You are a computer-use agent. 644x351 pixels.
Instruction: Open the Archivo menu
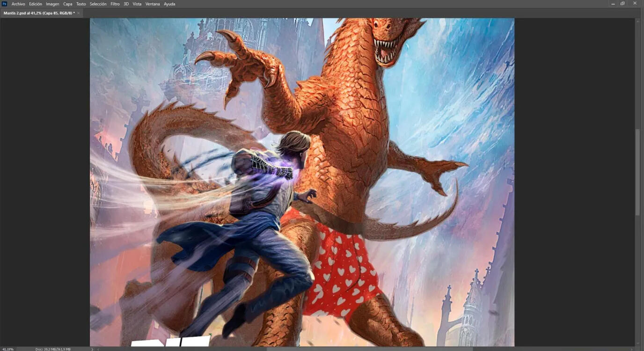18,4
